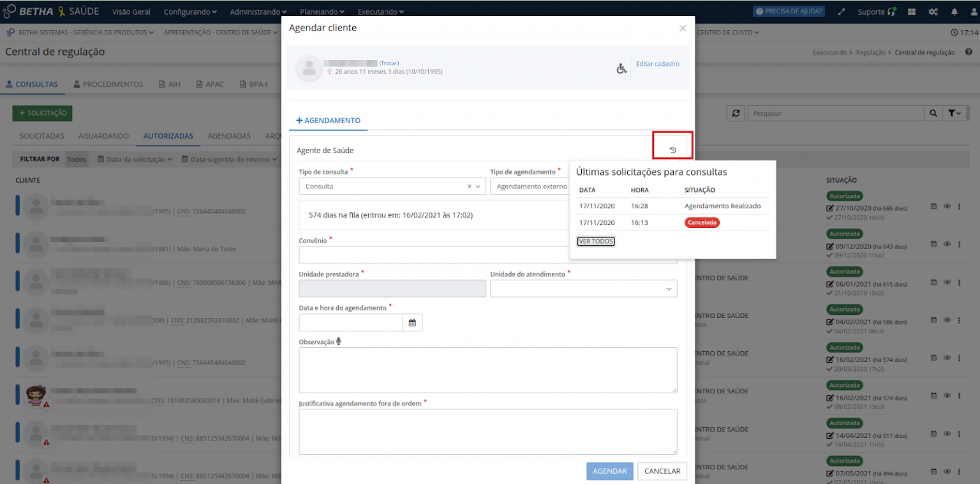Click Precisa de ajuda? button
Image resolution: width=980 pixels, height=484 pixels.
(x=789, y=11)
